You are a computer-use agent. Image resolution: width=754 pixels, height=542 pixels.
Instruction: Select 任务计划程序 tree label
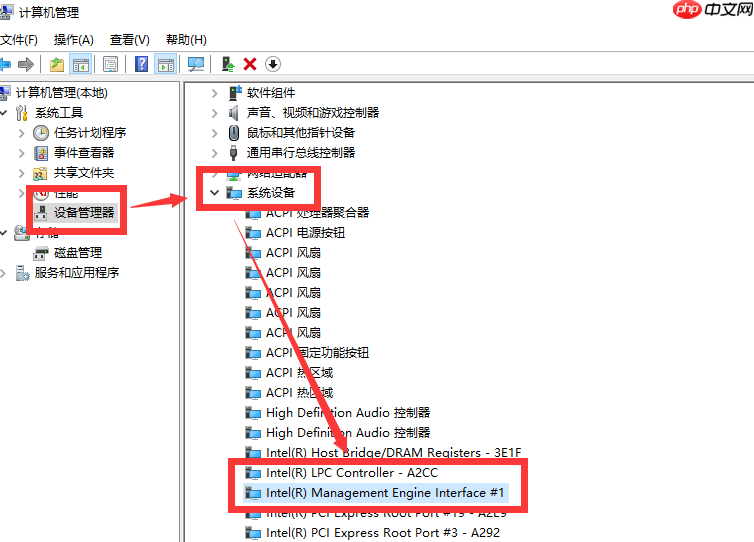point(90,133)
